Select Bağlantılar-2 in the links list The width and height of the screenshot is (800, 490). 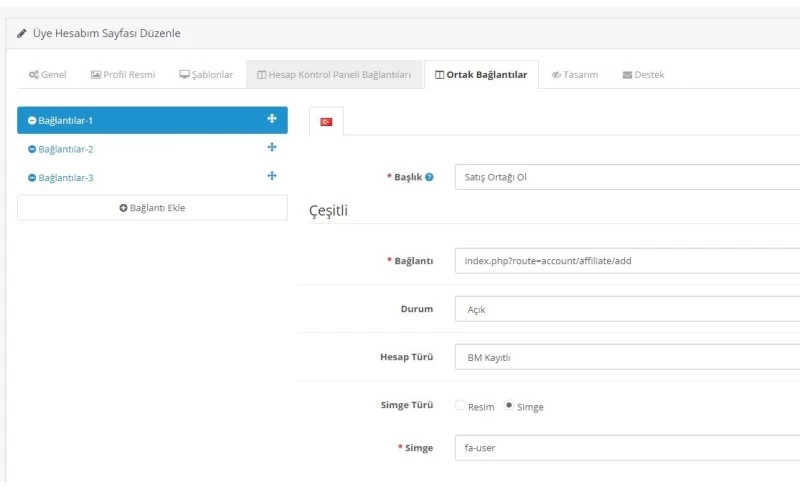(152, 149)
